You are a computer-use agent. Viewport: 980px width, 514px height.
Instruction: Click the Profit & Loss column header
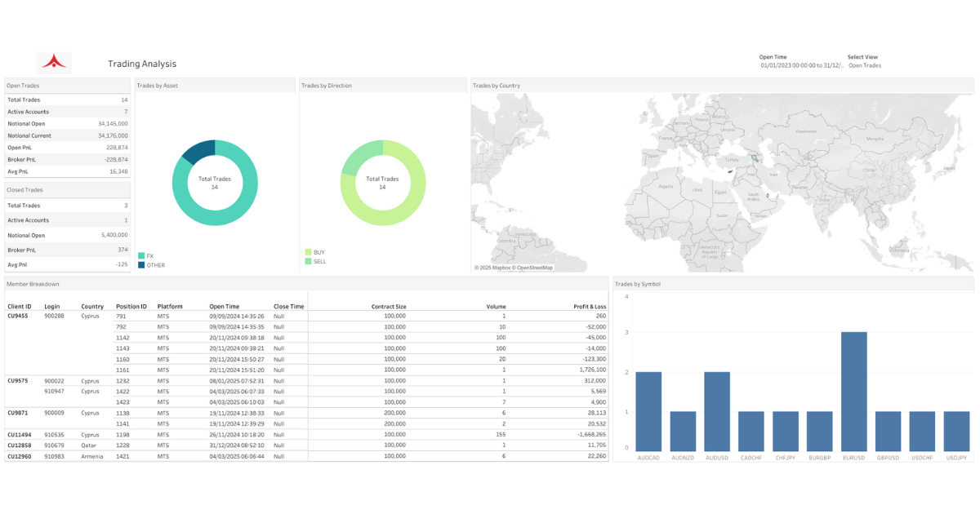(x=590, y=307)
